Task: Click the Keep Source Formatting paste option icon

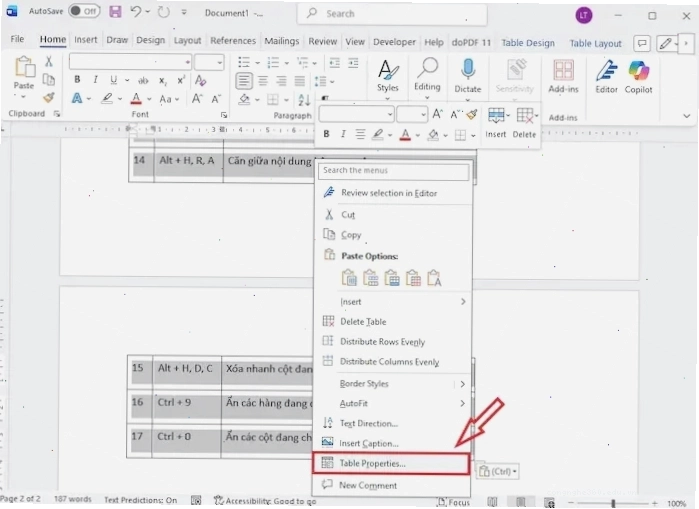Action: pyautogui.click(x=349, y=278)
